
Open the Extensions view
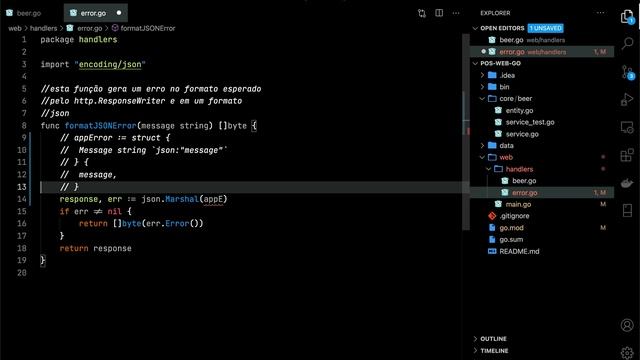(627, 155)
